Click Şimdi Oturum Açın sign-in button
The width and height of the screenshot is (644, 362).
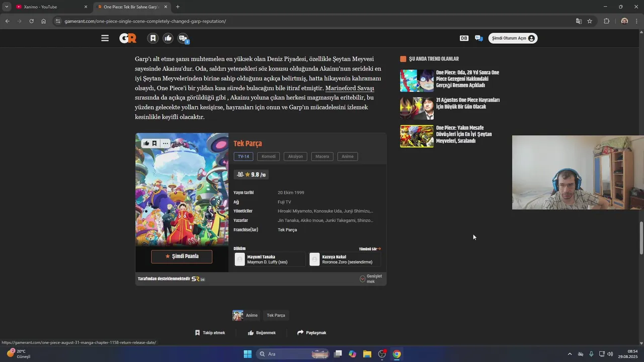point(513,38)
